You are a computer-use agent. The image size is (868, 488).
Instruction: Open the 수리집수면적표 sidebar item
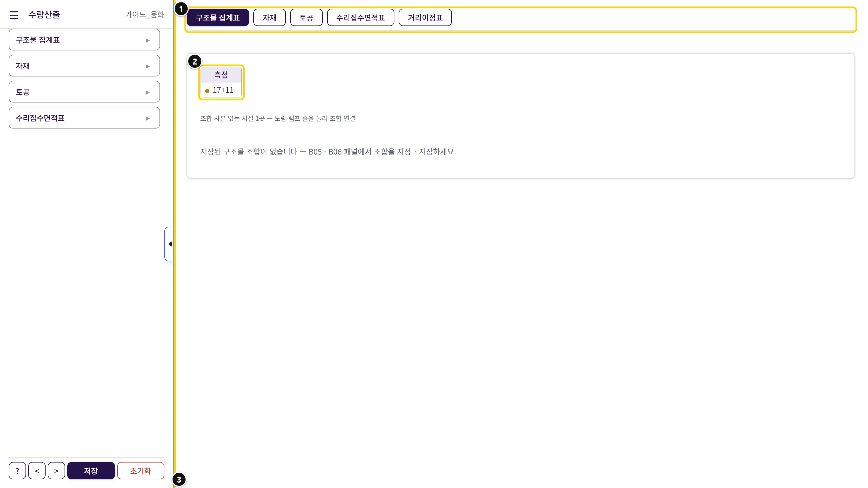point(84,118)
